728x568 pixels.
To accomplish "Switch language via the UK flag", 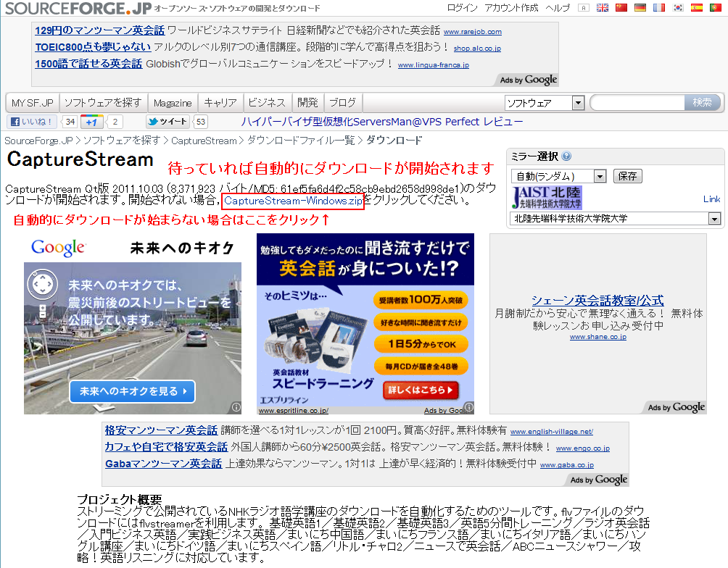I will pyautogui.click(x=602, y=7).
